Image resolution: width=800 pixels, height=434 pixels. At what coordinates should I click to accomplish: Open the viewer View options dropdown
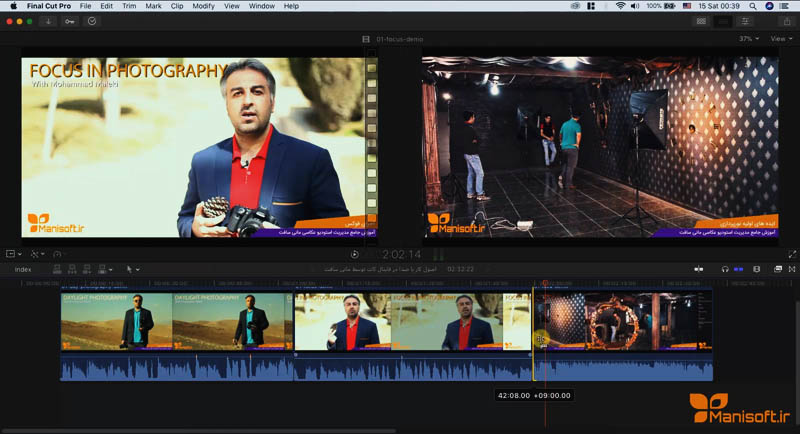(x=781, y=39)
